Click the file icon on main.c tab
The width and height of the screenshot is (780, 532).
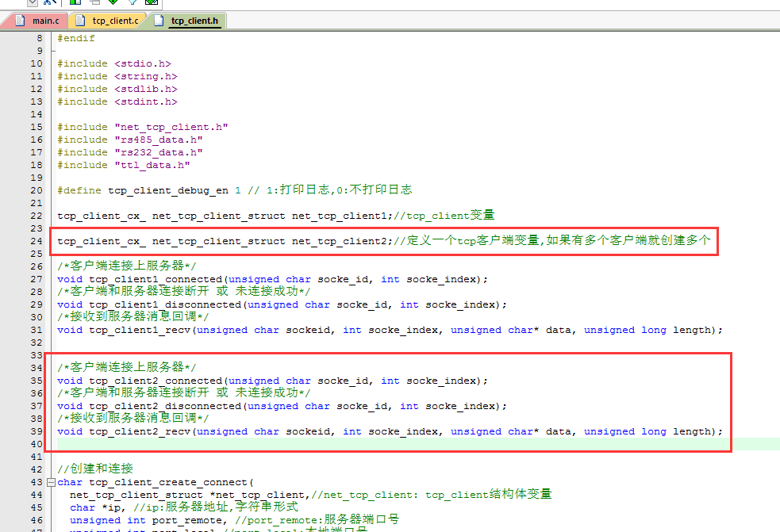click(x=19, y=21)
